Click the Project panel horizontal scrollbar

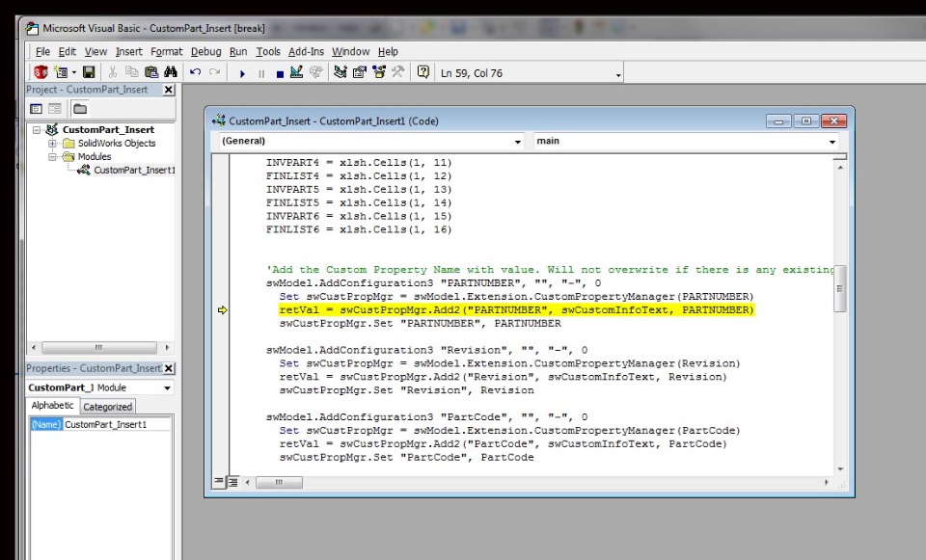(98, 348)
